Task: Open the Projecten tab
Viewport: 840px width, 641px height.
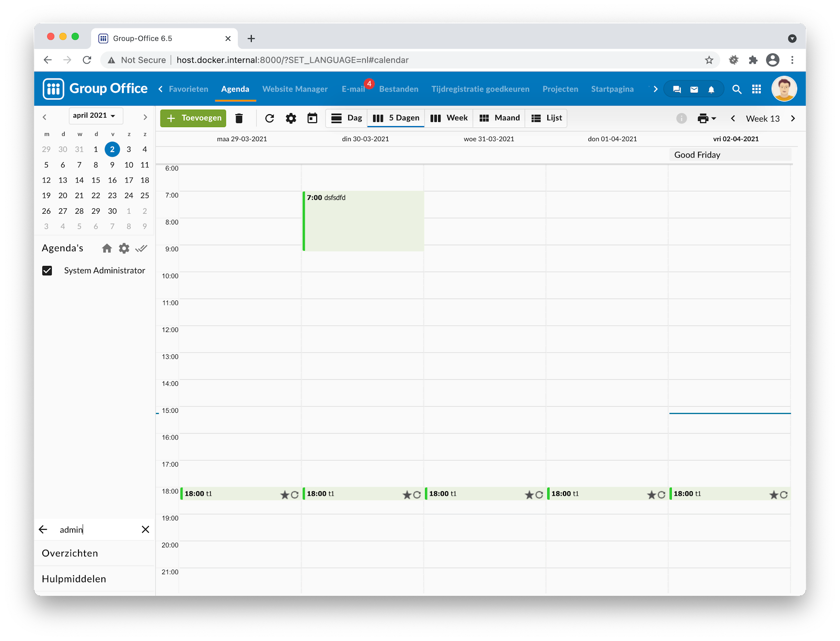Action: click(560, 89)
